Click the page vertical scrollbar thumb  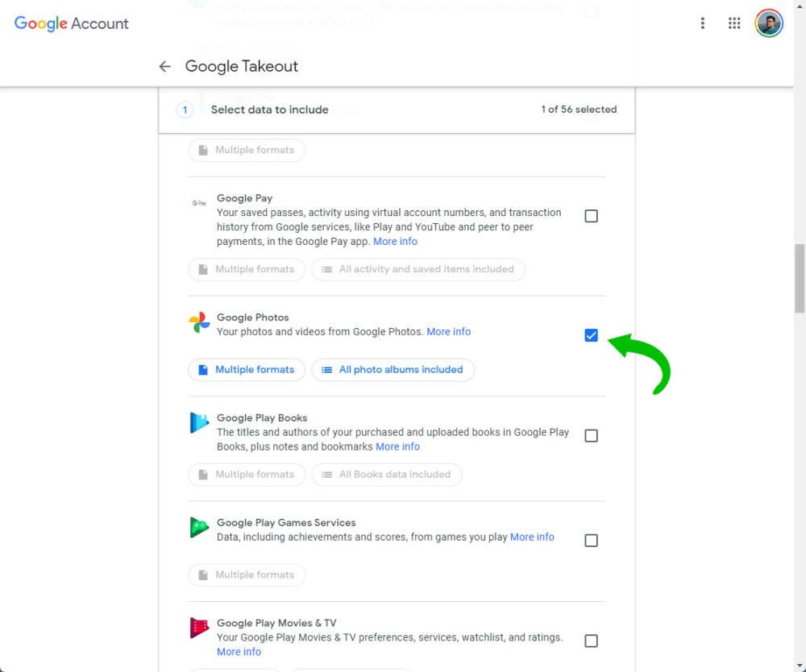point(800,278)
